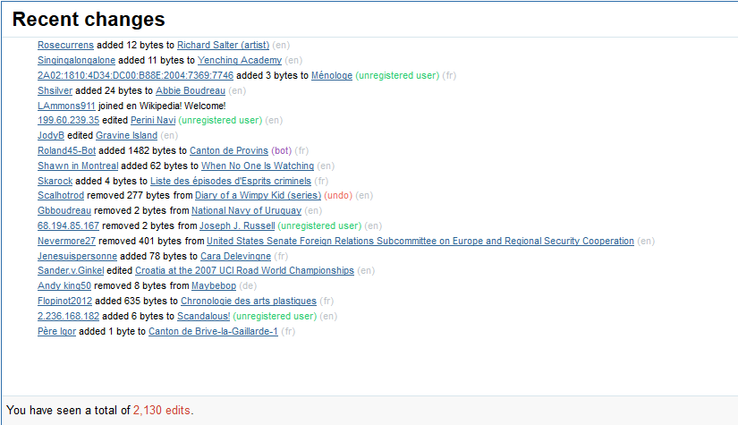The image size is (738, 425).
Task: Visit Shawn in Montreal's user page
Action: tap(78, 166)
